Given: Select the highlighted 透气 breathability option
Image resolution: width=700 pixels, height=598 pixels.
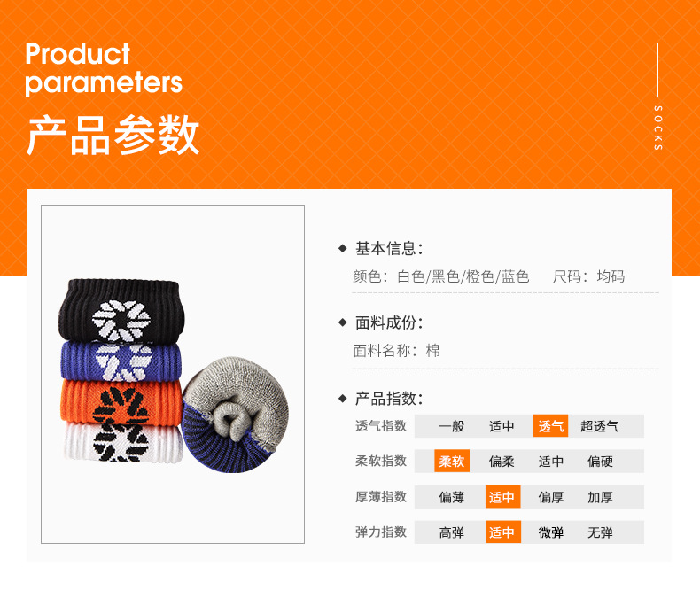Looking at the screenshot, I should coord(550,426).
